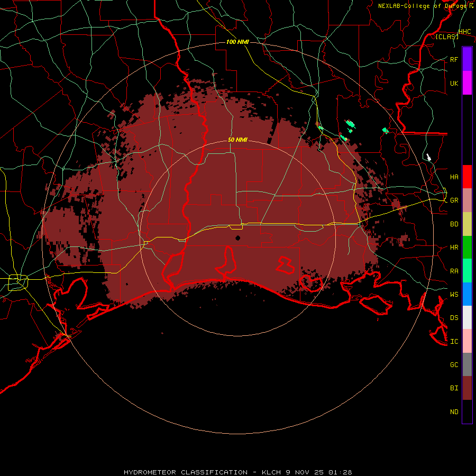Click the RA light green legend swatch
Screen dimensions: 476x476
pos(467,271)
